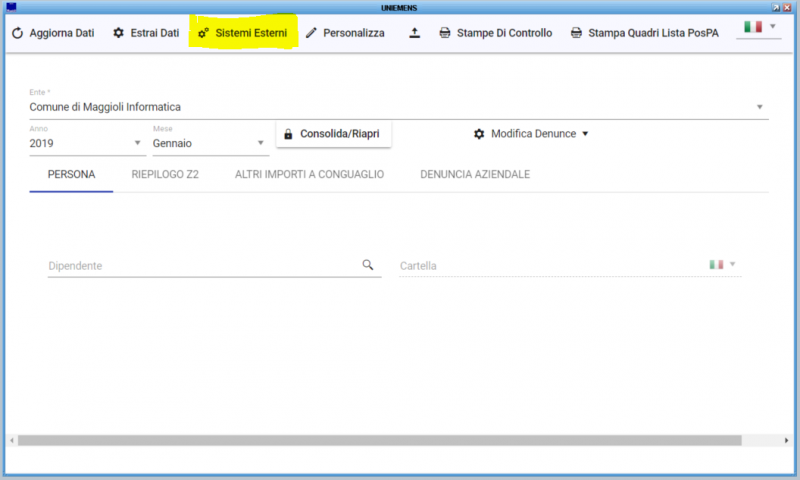
Task: Click the Comune di Maggioli Informatica text
Action: pos(105,107)
